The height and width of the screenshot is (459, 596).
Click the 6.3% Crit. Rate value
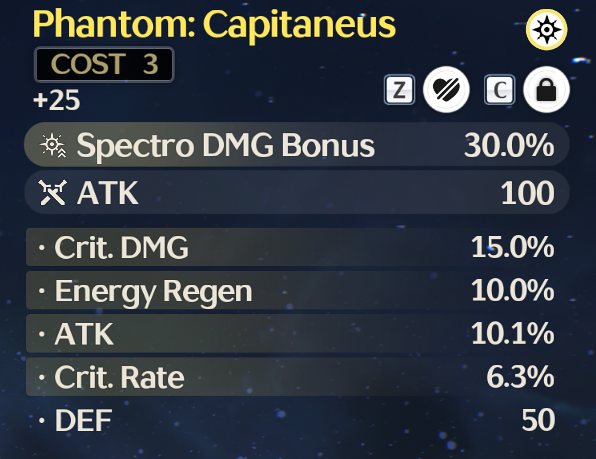pyautogui.click(x=520, y=377)
